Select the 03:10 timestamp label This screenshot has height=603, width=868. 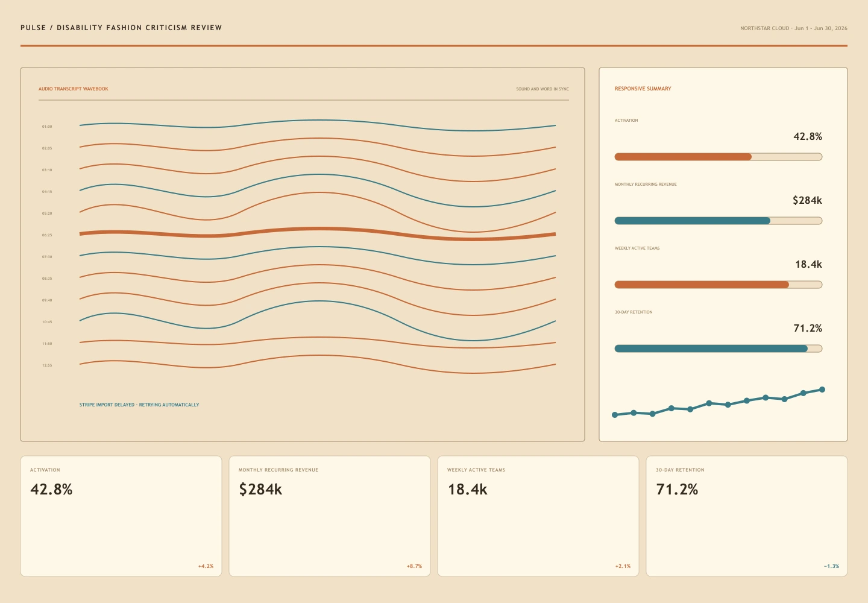click(47, 170)
